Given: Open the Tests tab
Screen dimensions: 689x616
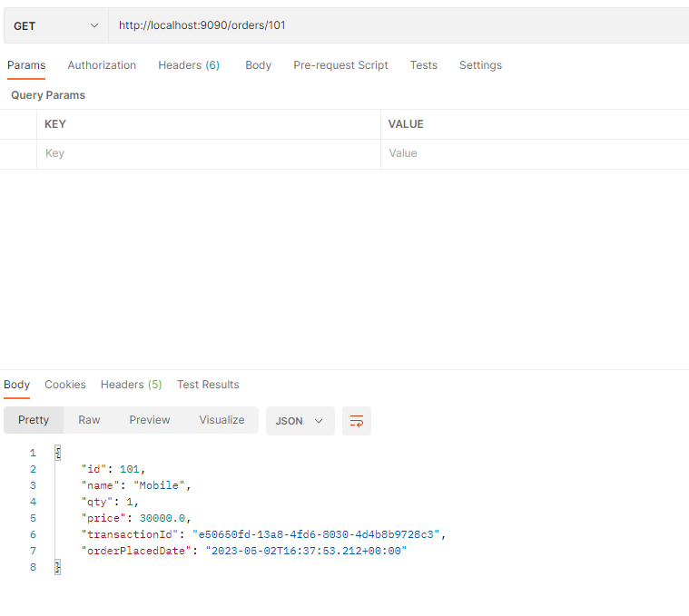Looking at the screenshot, I should (424, 65).
